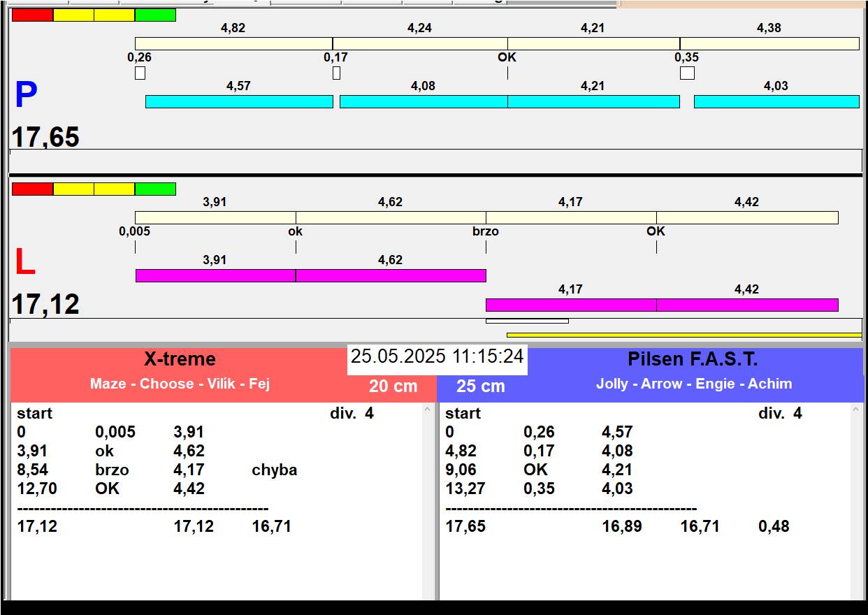
Task: Click the 25 cm jump height label
Action: click(x=481, y=386)
